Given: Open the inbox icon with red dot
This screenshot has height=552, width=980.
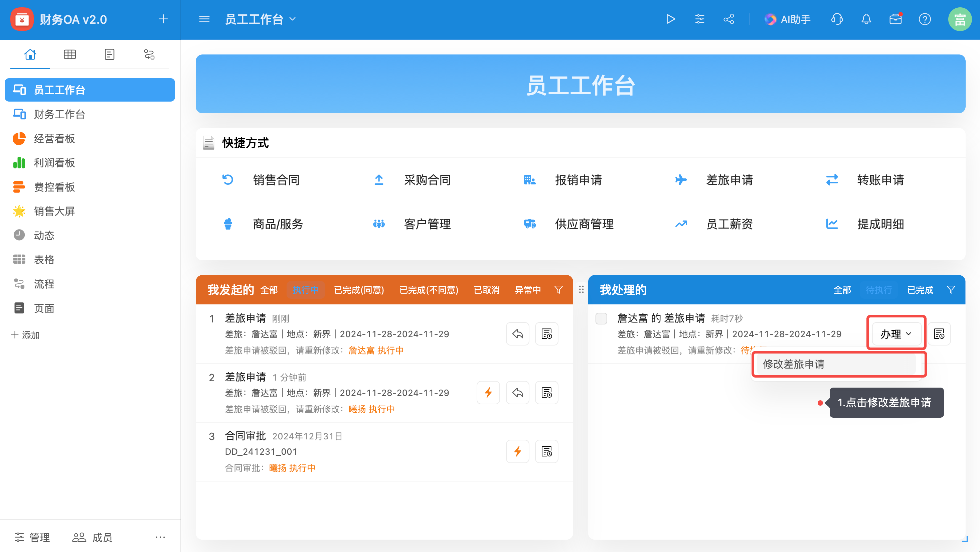Looking at the screenshot, I should (x=895, y=19).
